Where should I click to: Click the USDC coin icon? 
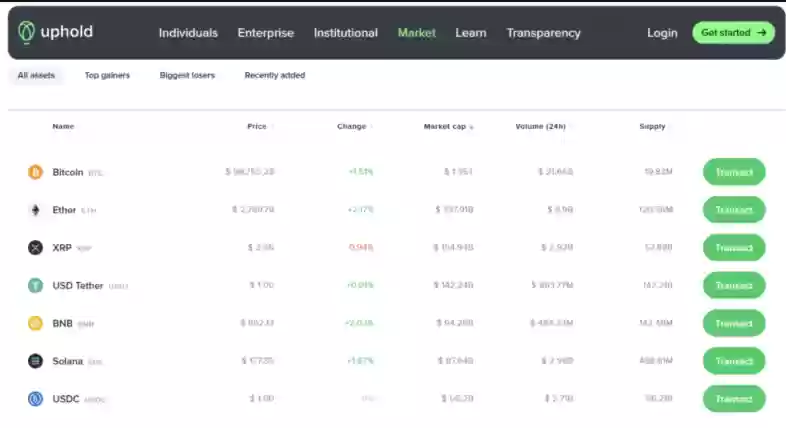[x=35, y=399]
